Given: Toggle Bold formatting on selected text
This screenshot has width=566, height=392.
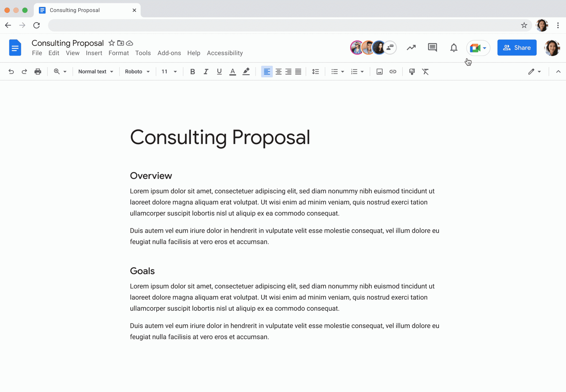Looking at the screenshot, I should 192,71.
